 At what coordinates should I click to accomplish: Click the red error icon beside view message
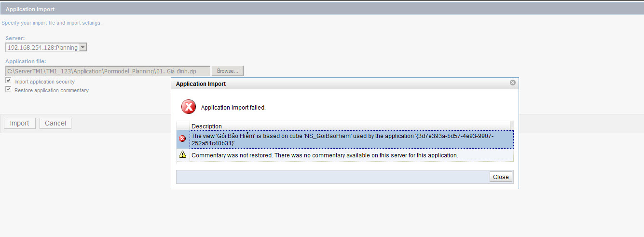point(182,139)
